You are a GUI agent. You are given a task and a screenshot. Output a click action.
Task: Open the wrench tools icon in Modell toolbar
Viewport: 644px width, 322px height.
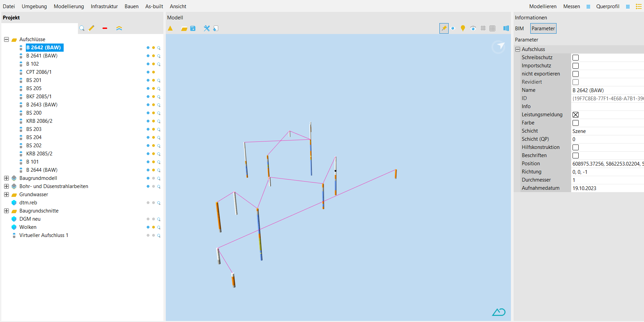click(x=207, y=29)
